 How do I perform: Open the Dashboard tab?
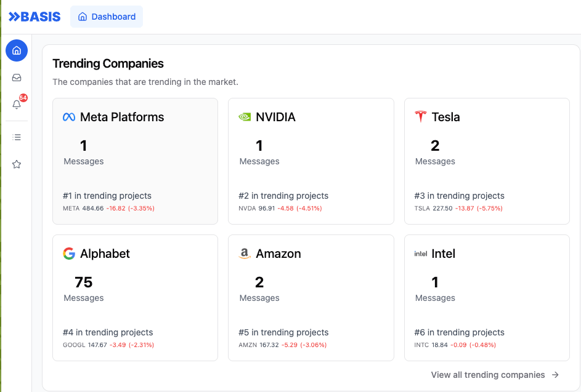click(x=107, y=17)
